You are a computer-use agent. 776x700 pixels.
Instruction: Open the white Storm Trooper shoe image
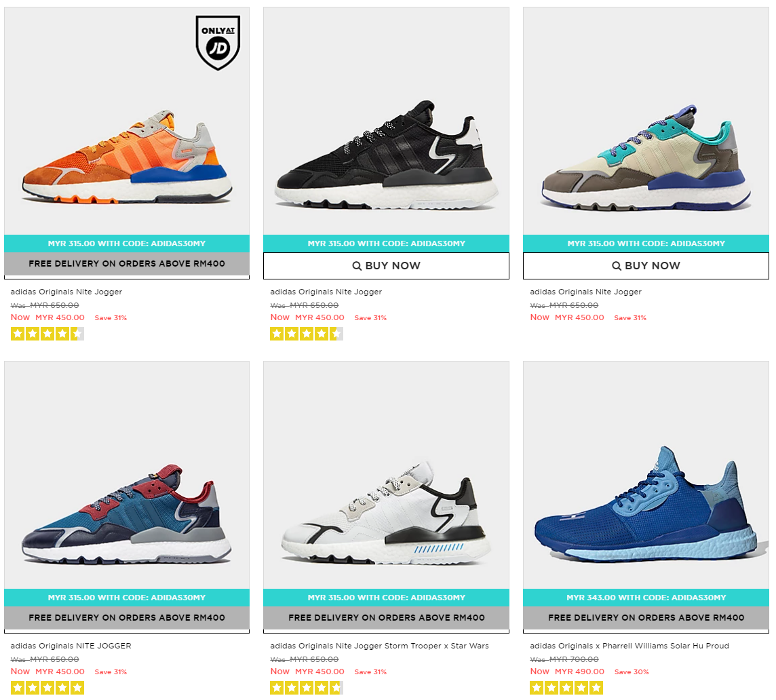(x=386, y=475)
